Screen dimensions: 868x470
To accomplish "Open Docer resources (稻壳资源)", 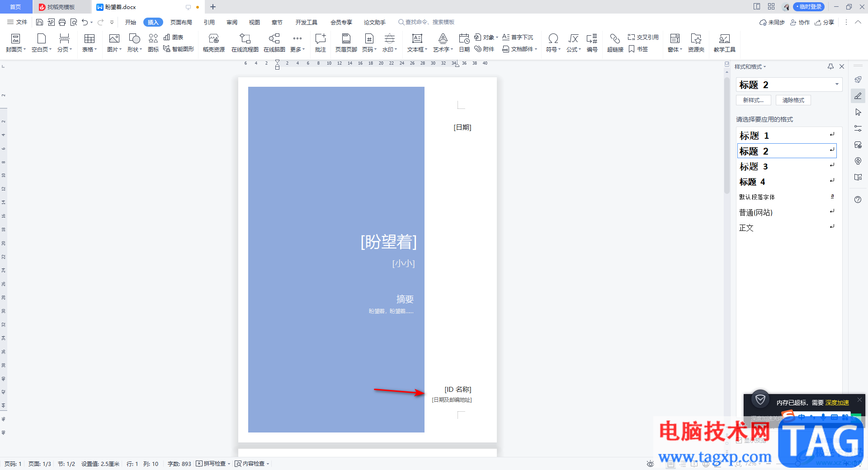I will click(214, 43).
